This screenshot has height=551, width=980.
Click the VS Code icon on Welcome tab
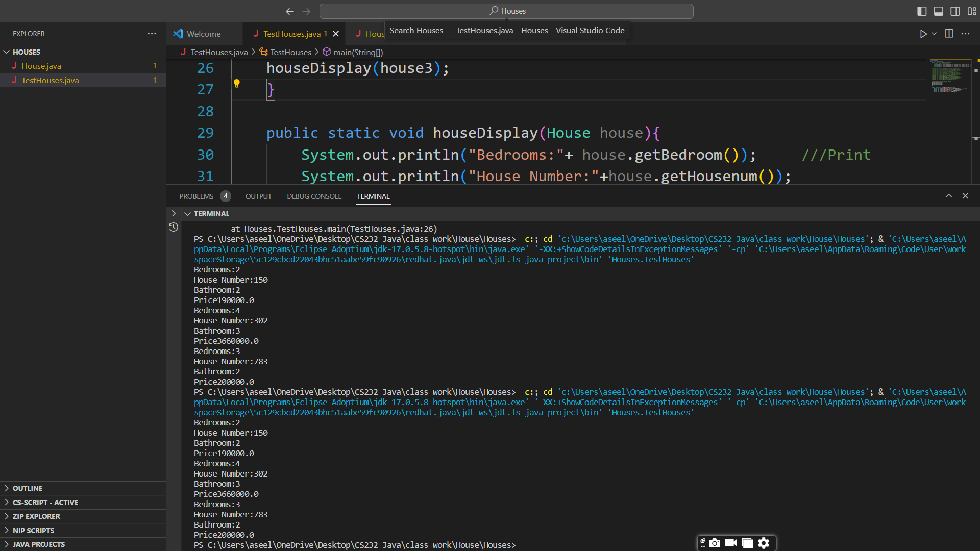tap(178, 34)
